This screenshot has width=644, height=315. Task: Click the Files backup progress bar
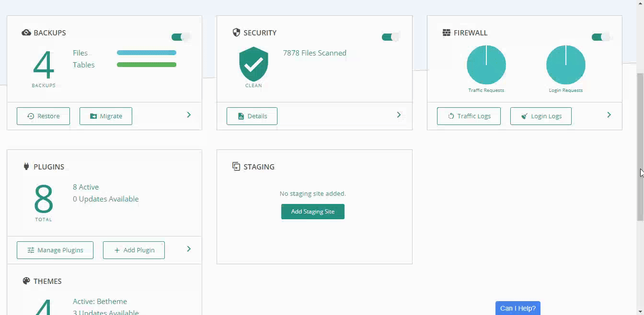(147, 53)
